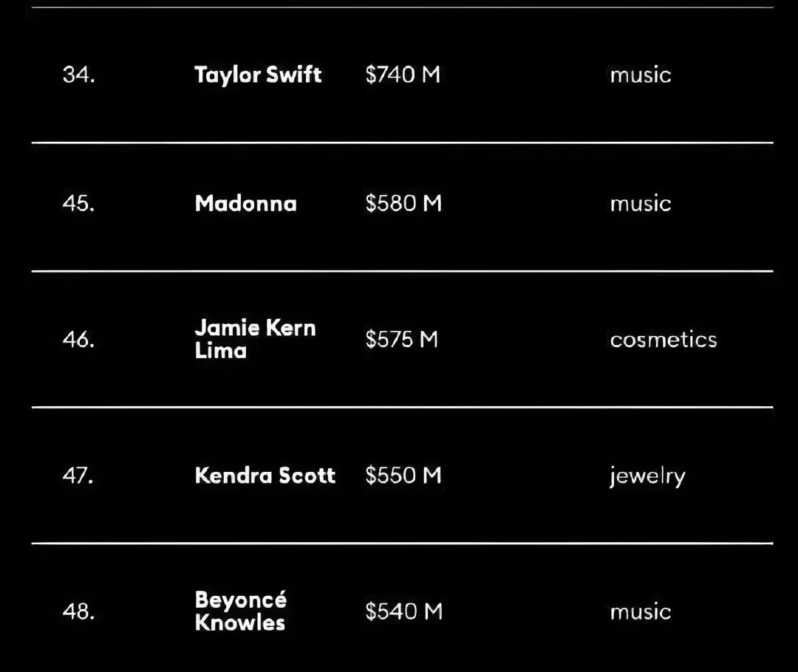
Task: Open the Madonna entry
Action: (246, 204)
